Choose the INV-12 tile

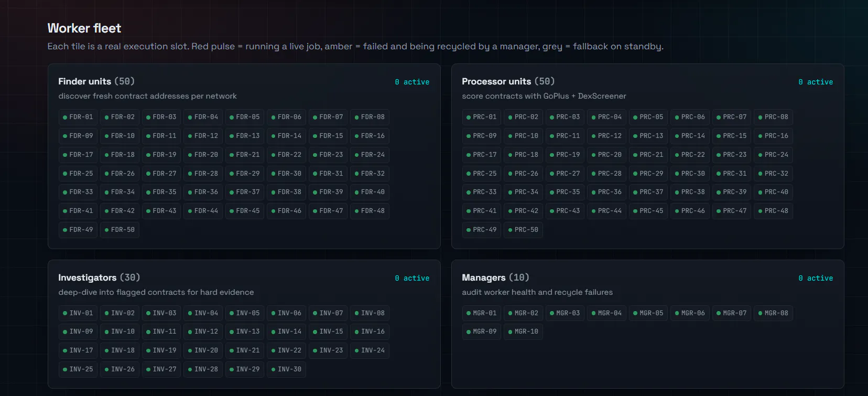pyautogui.click(x=203, y=331)
